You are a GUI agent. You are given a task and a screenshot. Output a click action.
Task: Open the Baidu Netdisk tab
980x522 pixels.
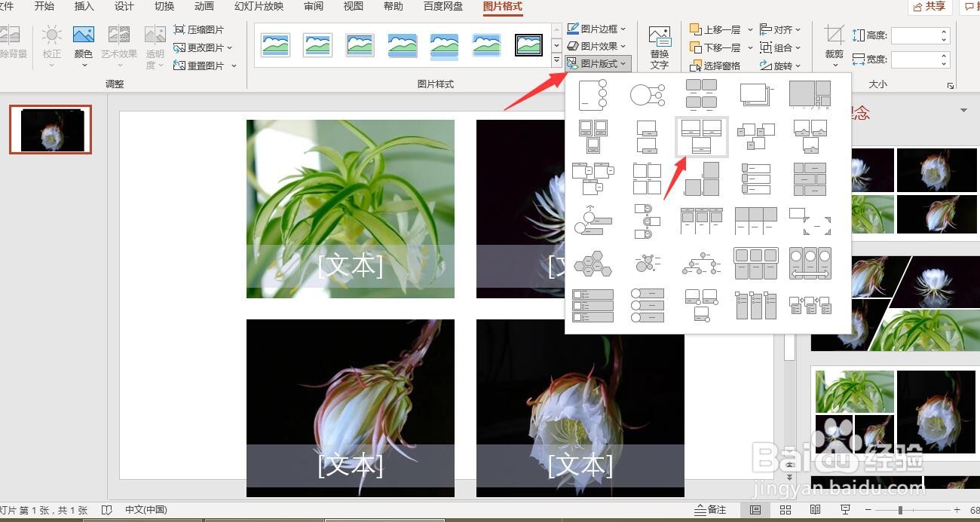pyautogui.click(x=443, y=7)
